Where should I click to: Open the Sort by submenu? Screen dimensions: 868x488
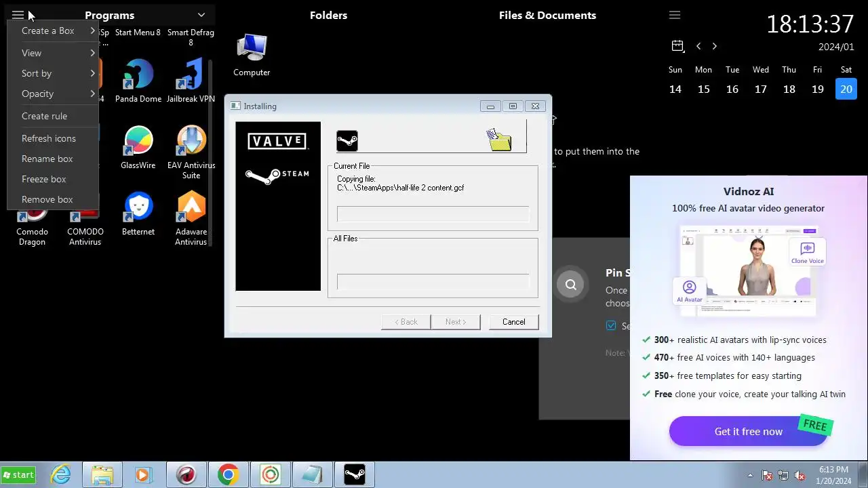pos(53,73)
